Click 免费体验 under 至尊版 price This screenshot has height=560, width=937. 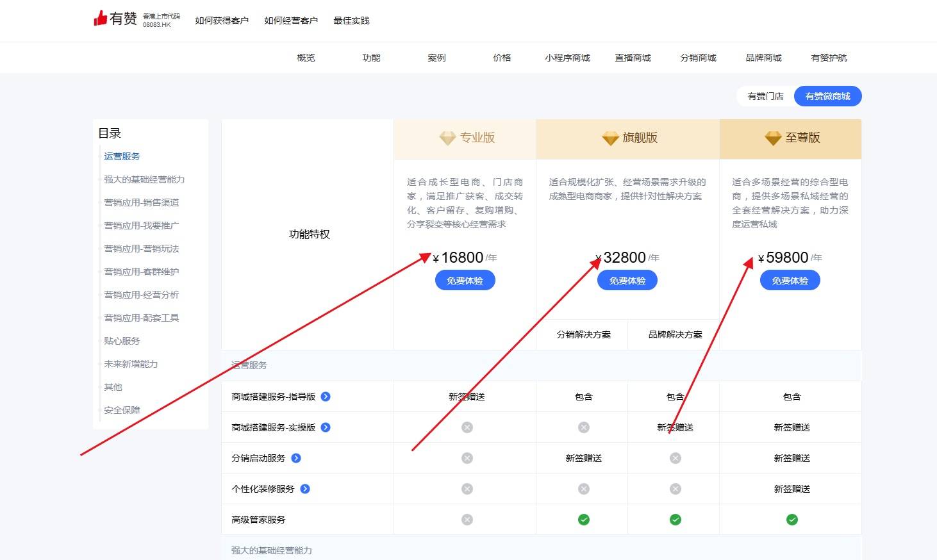click(790, 281)
